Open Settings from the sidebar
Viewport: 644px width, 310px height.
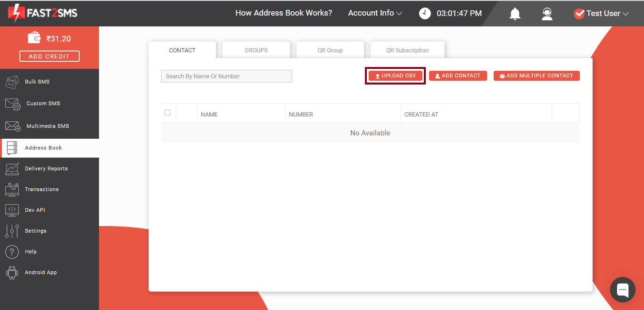coord(35,231)
